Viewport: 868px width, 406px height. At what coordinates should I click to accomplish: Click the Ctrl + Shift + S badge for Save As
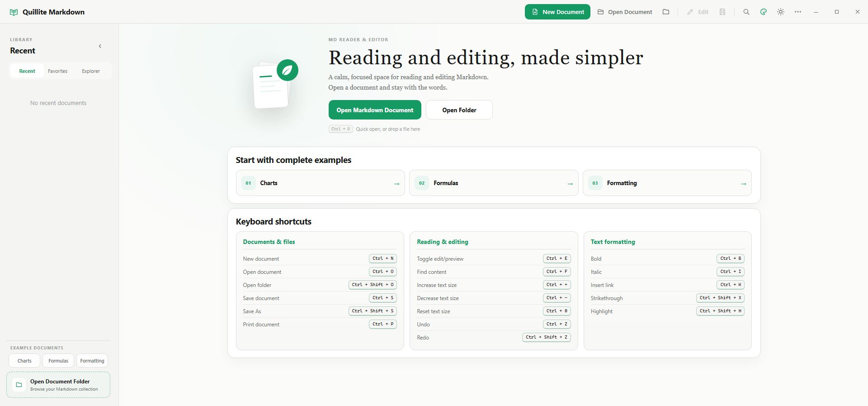pos(373,311)
